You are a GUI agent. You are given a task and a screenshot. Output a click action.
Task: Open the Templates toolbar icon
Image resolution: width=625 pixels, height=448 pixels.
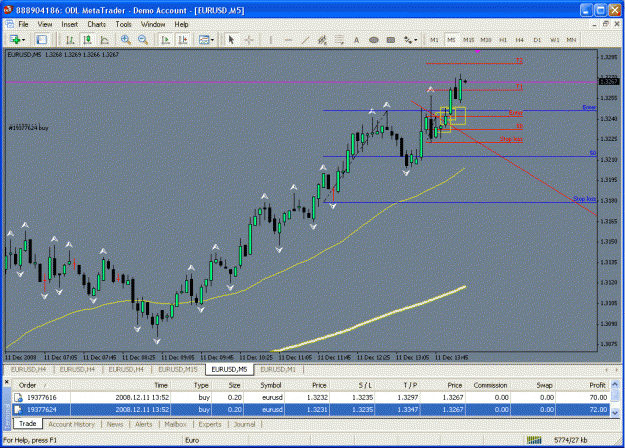click(x=204, y=39)
